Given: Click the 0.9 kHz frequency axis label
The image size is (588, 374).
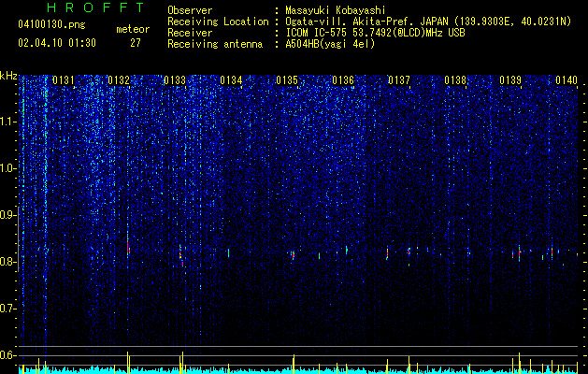Looking at the screenshot, I should 8,215.
